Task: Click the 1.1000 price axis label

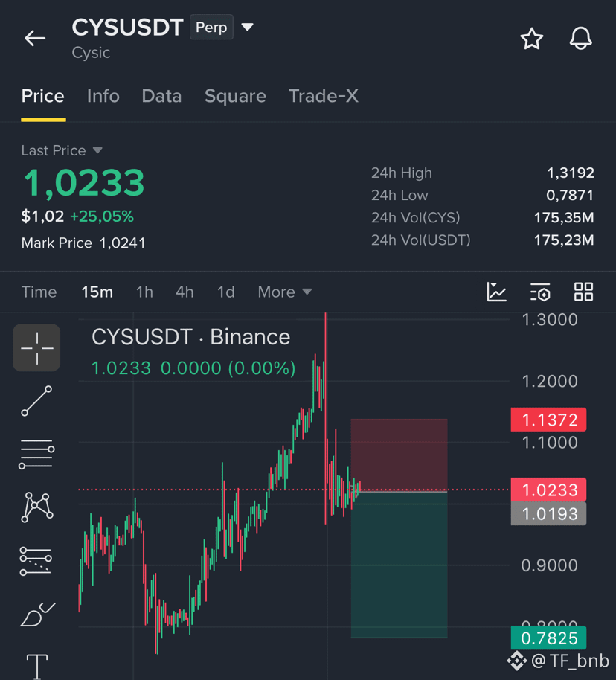Action: pyautogui.click(x=550, y=443)
